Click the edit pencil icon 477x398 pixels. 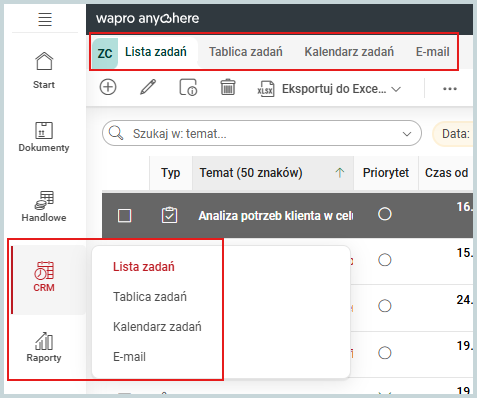(x=148, y=88)
